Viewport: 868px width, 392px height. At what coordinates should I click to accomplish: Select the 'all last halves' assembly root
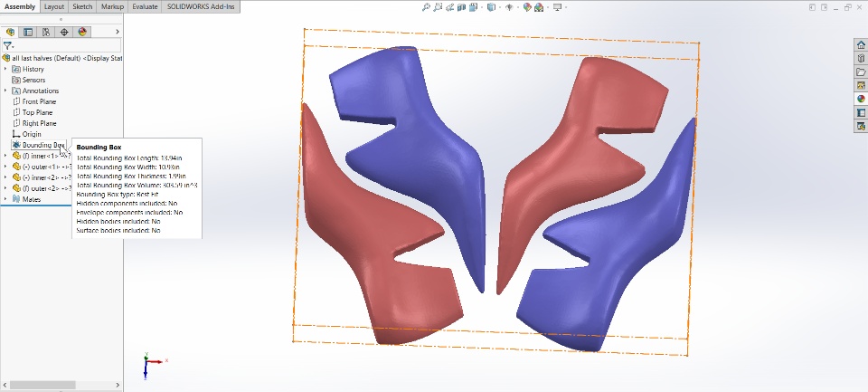[x=62, y=58]
